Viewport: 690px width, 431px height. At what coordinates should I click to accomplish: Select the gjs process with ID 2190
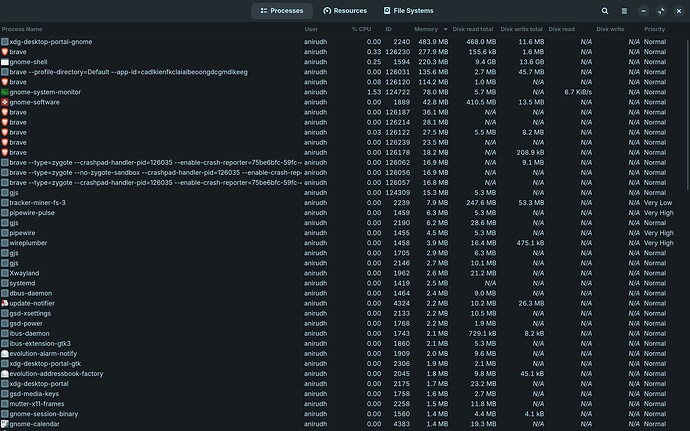(x=343, y=223)
